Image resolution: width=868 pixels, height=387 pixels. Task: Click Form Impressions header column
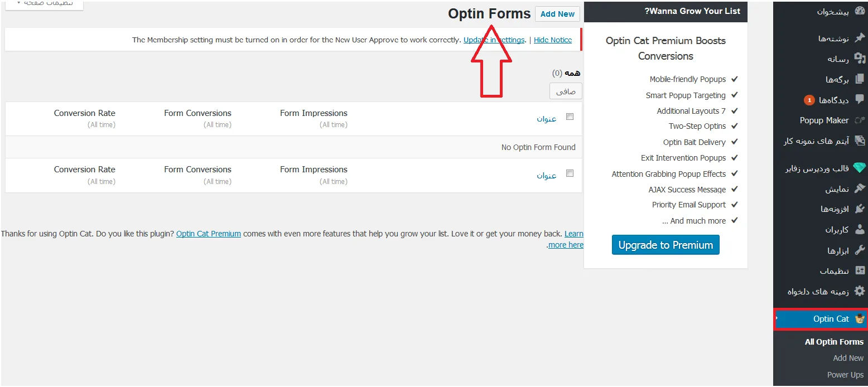pyautogui.click(x=314, y=113)
